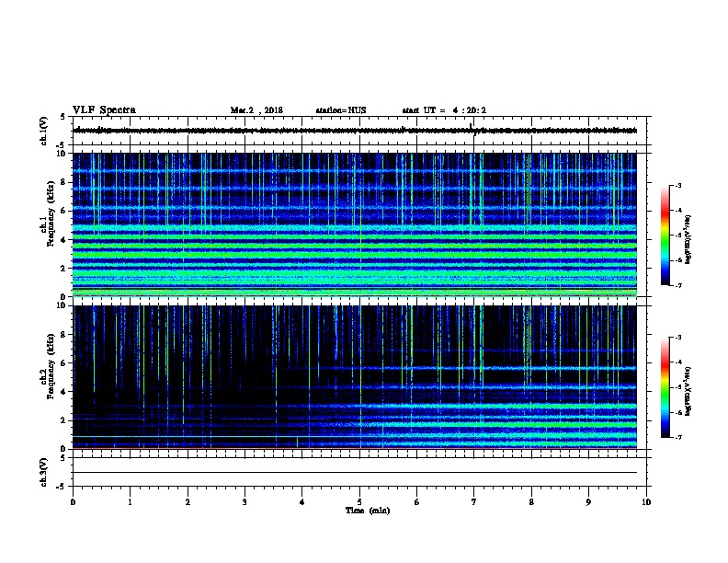
Task: Click the "-7" tick on the ch.2 color bar
Action: pyautogui.click(x=677, y=438)
